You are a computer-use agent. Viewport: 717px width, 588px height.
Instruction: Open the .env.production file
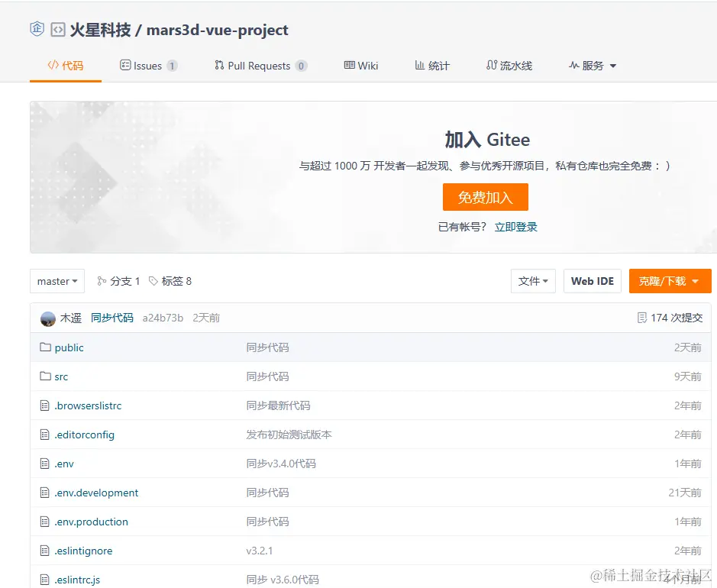(92, 522)
